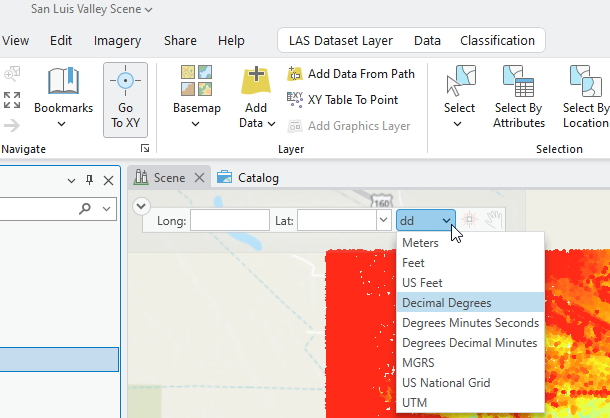The width and height of the screenshot is (610, 418).
Task: Choose Decimal Degrees from the units list
Action: click(x=470, y=302)
